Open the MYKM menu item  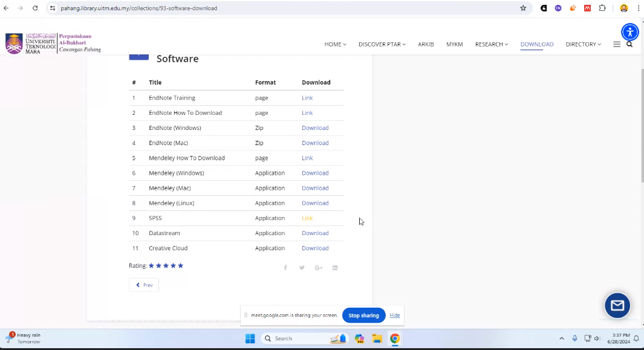point(454,44)
